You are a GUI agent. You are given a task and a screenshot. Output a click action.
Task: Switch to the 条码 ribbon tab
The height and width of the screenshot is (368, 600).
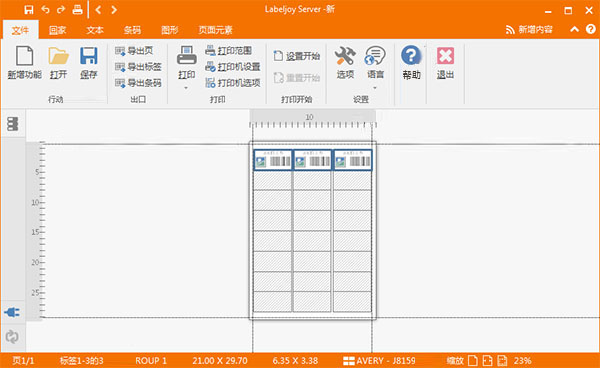(132, 30)
